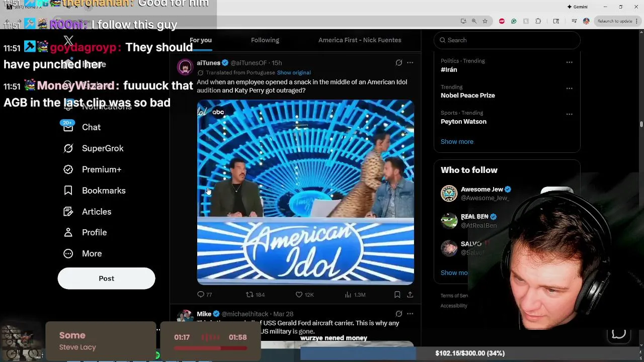Click the Grok icon on aiTunes post
644x362 pixels.
click(x=398, y=63)
